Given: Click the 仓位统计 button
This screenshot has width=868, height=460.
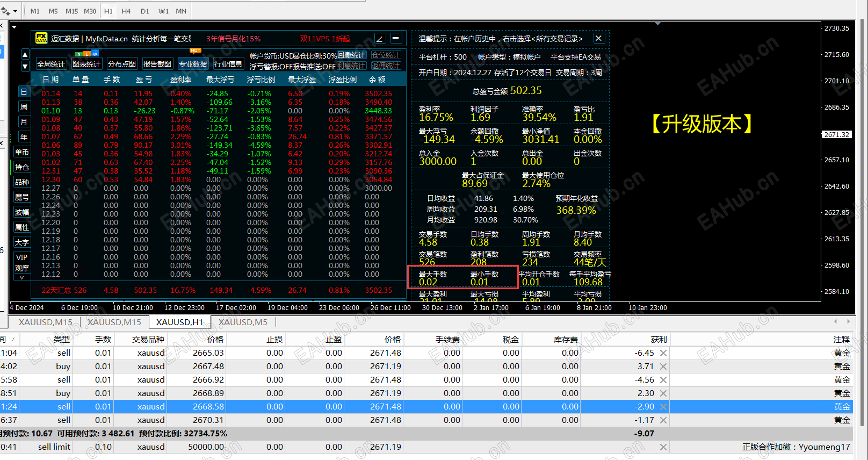Looking at the screenshot, I should 386,55.
